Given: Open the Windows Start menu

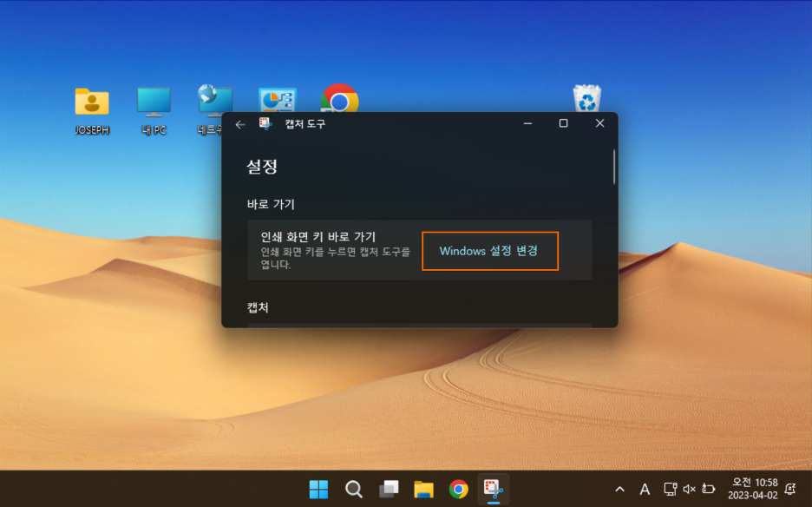Looking at the screenshot, I should [x=318, y=489].
